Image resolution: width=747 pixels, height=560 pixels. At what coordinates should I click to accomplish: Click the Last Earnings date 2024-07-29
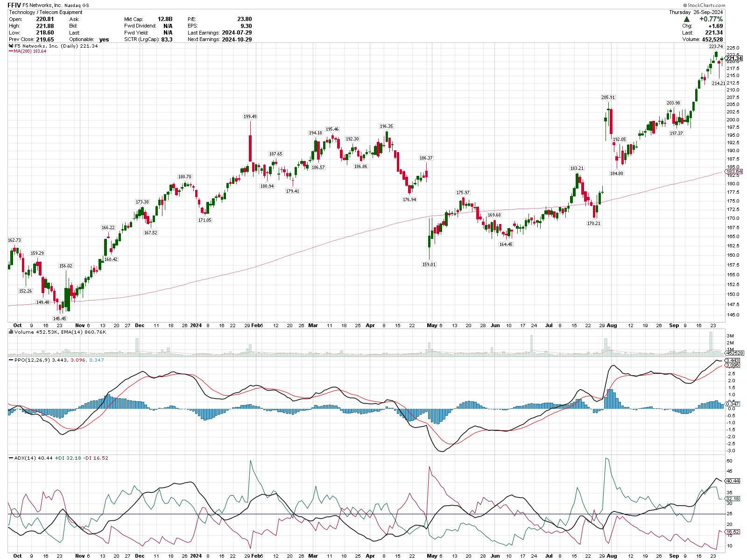[x=237, y=33]
